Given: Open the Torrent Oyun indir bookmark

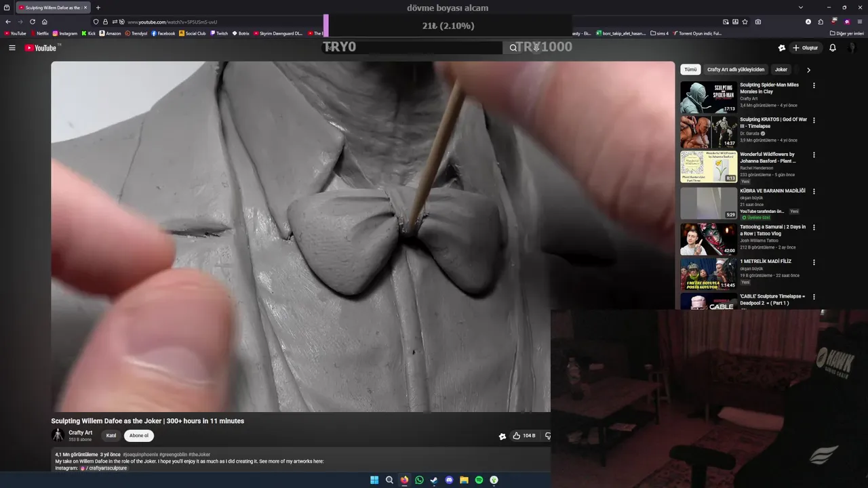Looking at the screenshot, I should pyautogui.click(x=696, y=33).
